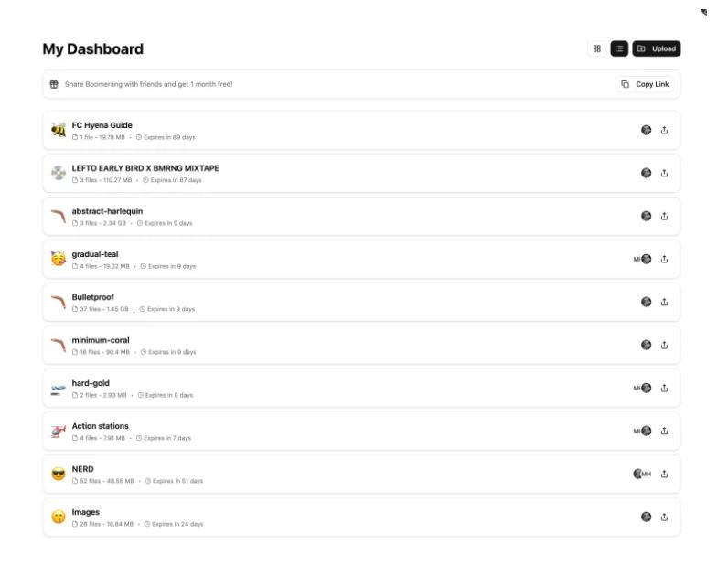Viewport: 728px width, 566px height.
Task: Share the LEFTO EARLY BIRD X BMRNG MIXTAPE project
Action: [664, 173]
